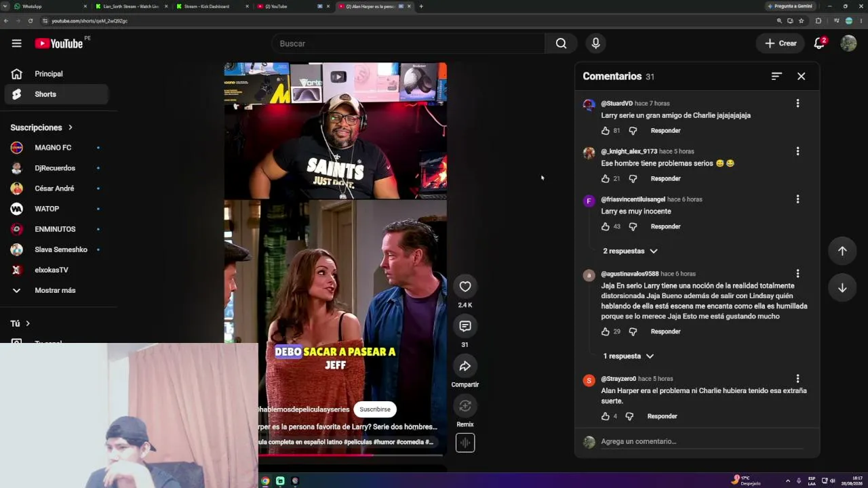Open options menu for @agustinavalos9588 comment
The width and height of the screenshot is (868, 488).
coord(797,274)
